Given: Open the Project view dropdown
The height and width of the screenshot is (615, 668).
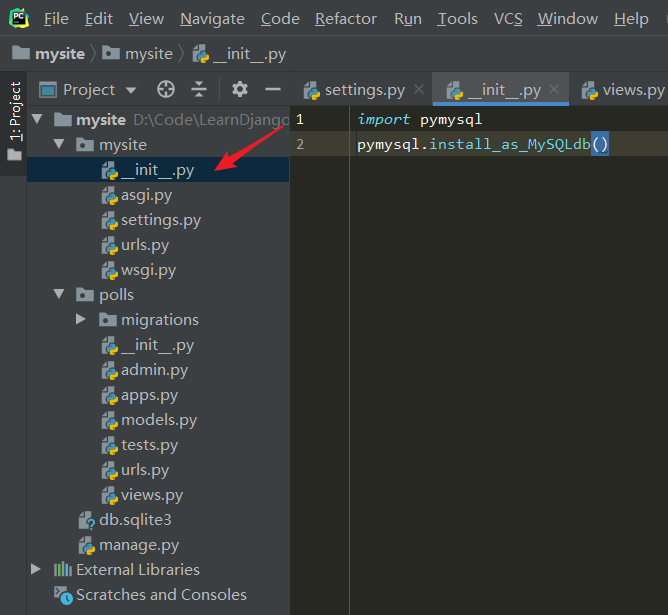Looking at the screenshot, I should coord(88,89).
